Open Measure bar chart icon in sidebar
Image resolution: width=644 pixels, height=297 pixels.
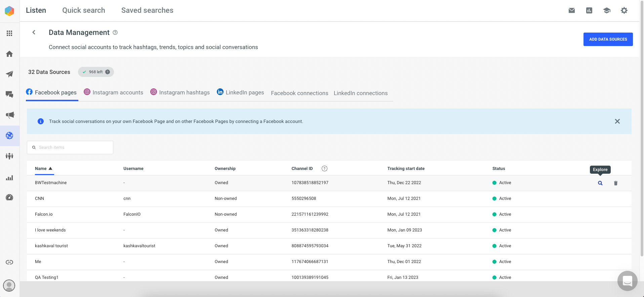(x=9, y=178)
